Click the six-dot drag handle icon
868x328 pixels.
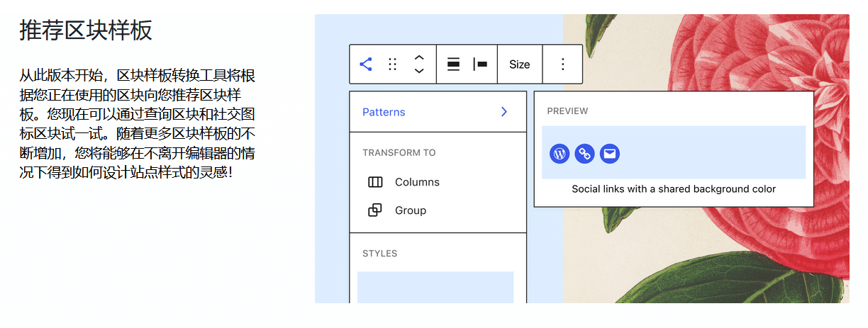coord(392,64)
